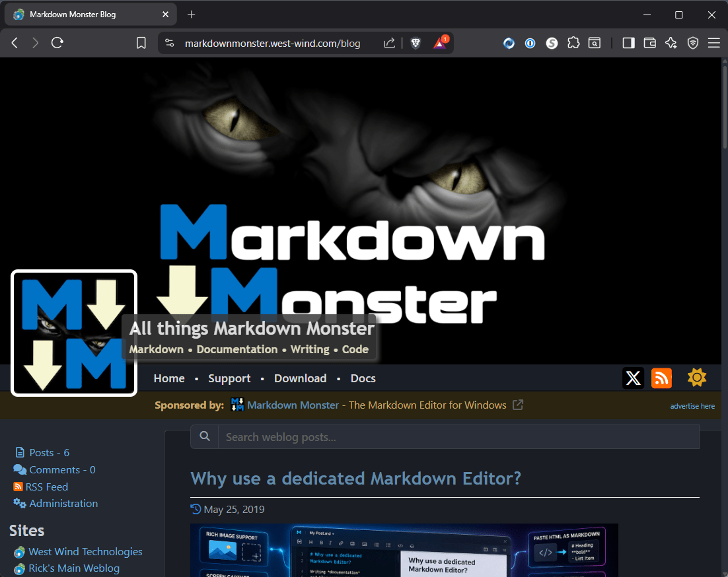This screenshot has height=577, width=728.
Task: Open the browser main menu
Action: coord(714,43)
